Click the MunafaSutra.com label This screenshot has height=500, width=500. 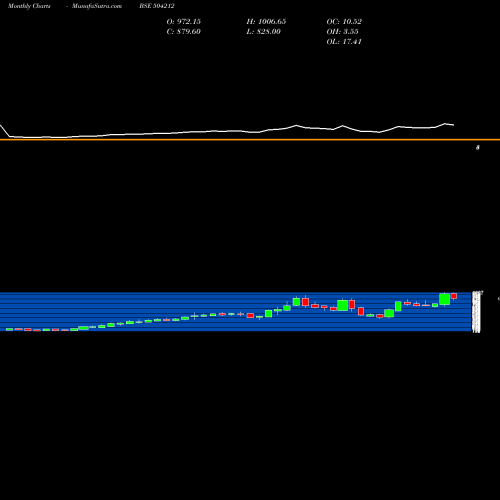pyautogui.click(x=97, y=6)
